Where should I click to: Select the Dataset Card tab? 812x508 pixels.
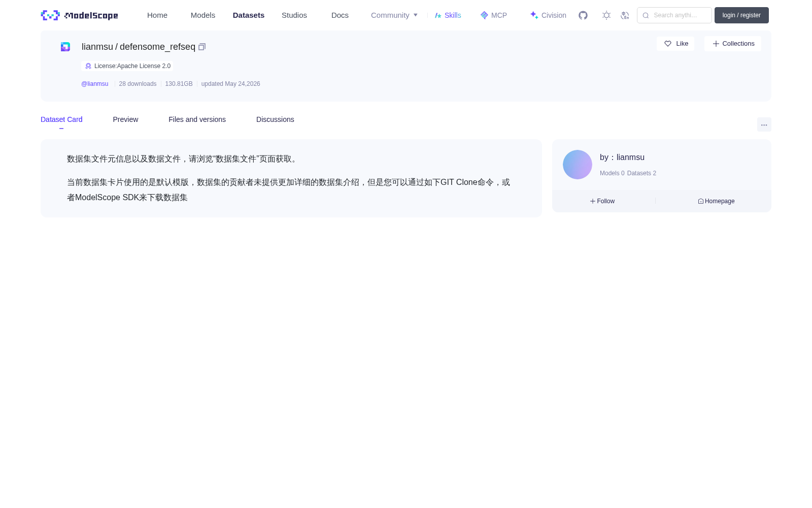tap(61, 119)
